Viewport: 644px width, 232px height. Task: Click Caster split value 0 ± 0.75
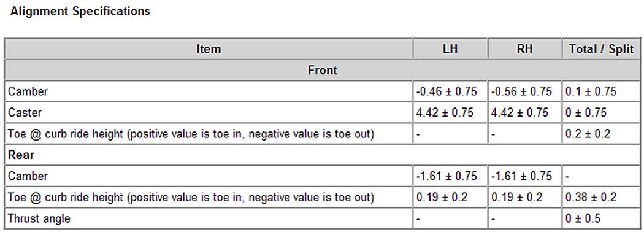[586, 112]
